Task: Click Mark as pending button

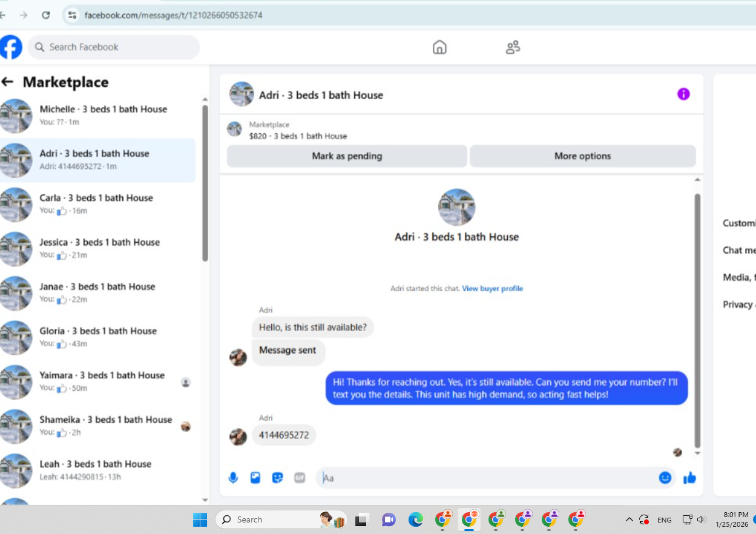Action: [347, 156]
